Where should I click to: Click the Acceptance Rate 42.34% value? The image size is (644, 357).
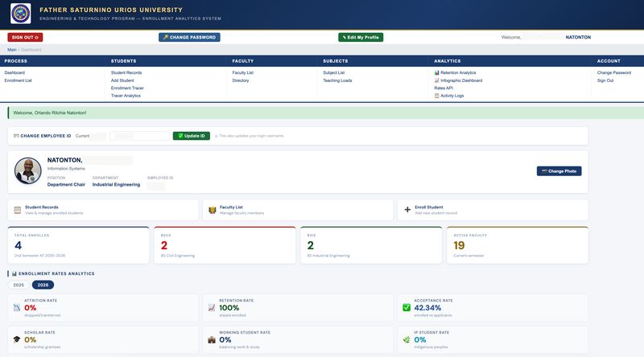[427, 308]
